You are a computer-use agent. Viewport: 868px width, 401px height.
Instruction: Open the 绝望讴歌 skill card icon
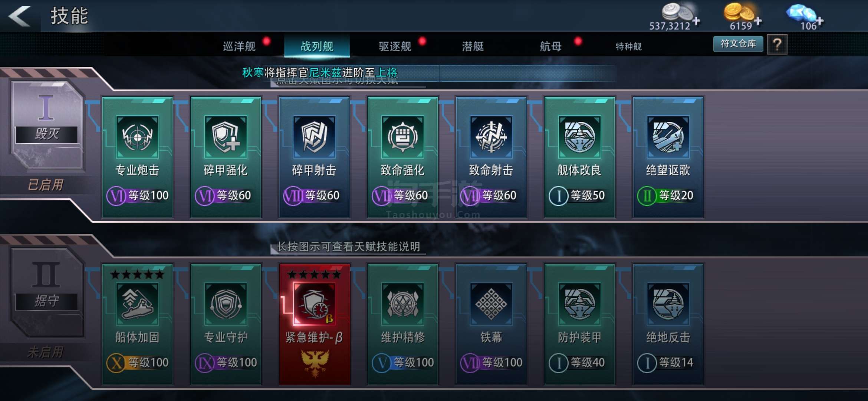tap(668, 137)
